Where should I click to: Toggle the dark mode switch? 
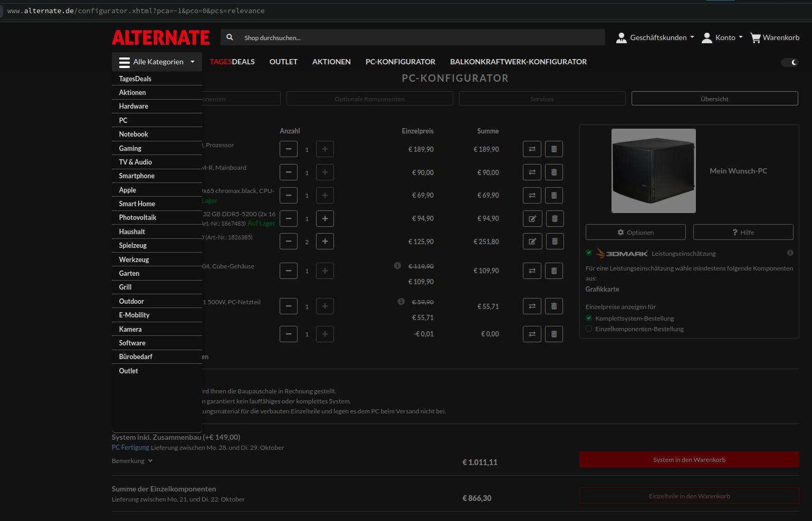[x=790, y=62]
